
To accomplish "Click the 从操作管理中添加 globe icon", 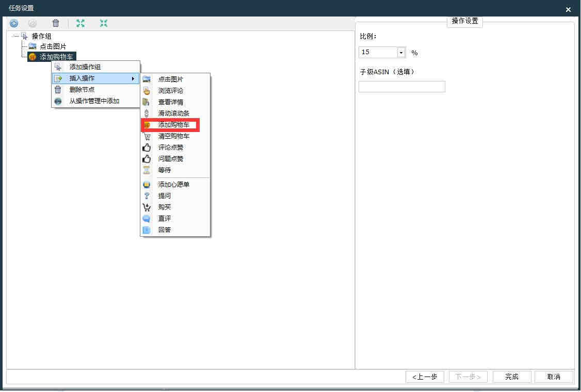I will pyautogui.click(x=58, y=101).
